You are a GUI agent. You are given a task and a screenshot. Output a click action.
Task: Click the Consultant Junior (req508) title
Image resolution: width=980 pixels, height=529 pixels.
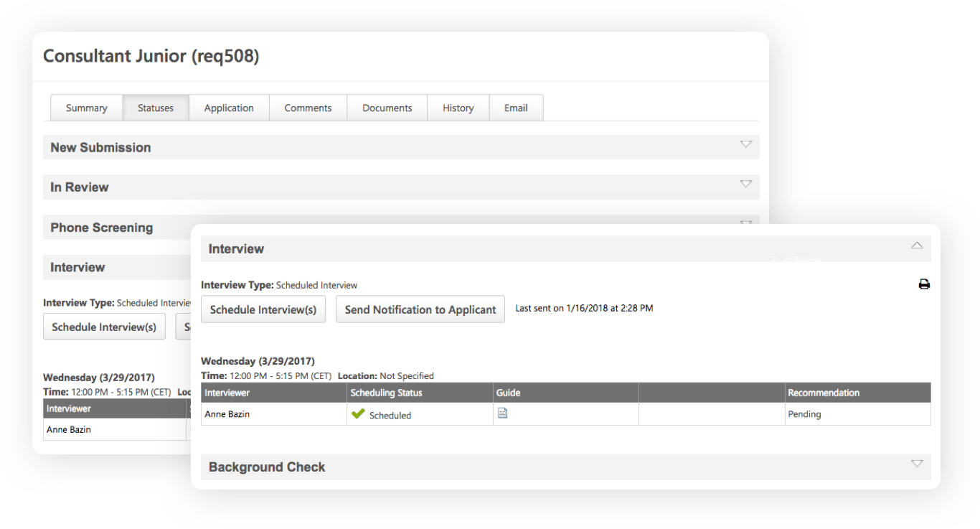click(151, 57)
